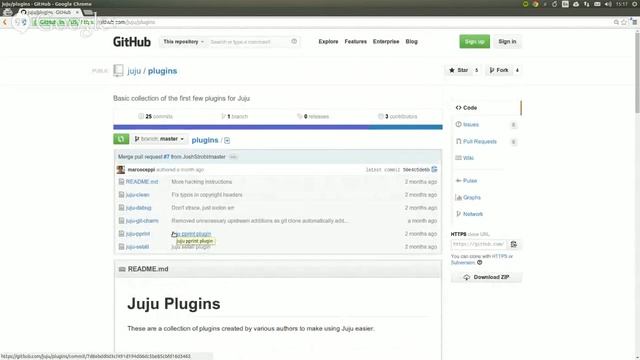Open Features in the top navigation
The height and width of the screenshot is (360, 640).
pos(356,42)
